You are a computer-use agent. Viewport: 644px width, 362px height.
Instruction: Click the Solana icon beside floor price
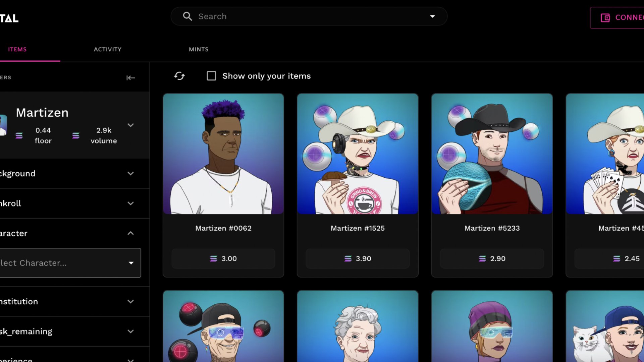pos(19,135)
